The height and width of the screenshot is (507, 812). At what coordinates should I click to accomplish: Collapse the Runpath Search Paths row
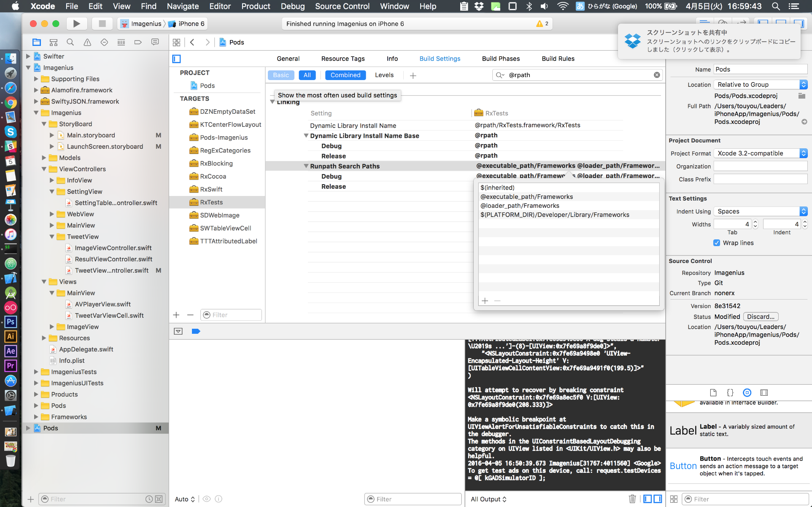point(306,166)
